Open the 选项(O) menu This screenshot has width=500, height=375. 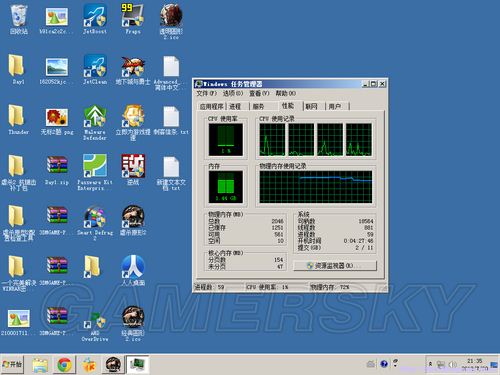[233, 93]
